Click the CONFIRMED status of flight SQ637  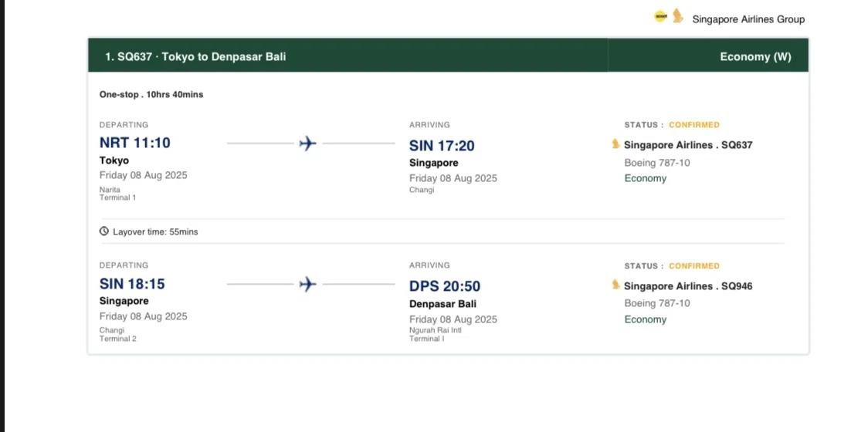click(694, 125)
